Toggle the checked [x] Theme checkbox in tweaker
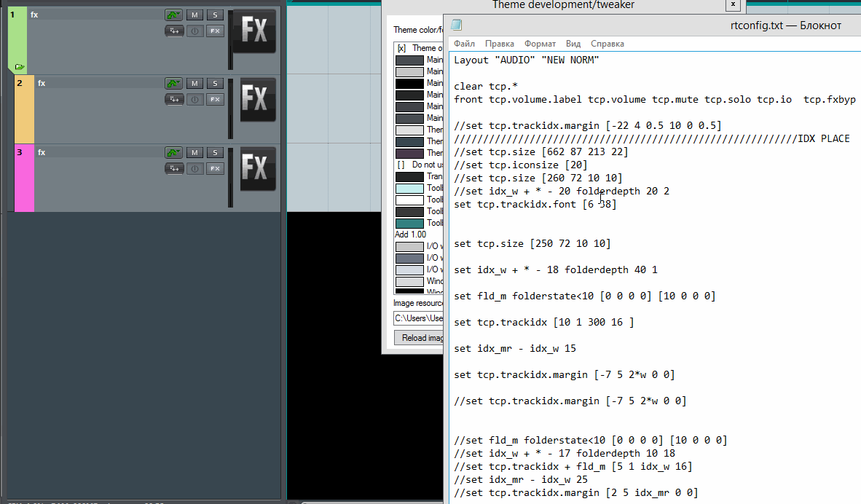 [x=401, y=48]
